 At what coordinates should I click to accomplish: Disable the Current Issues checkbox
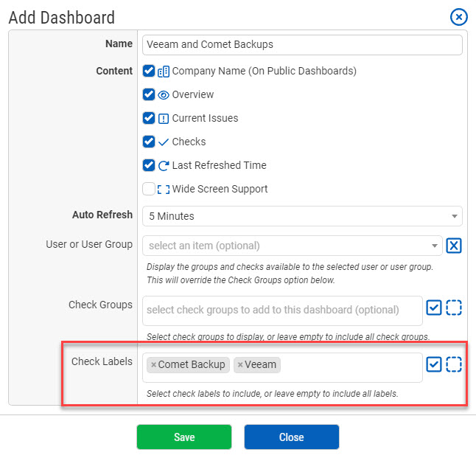coord(149,119)
